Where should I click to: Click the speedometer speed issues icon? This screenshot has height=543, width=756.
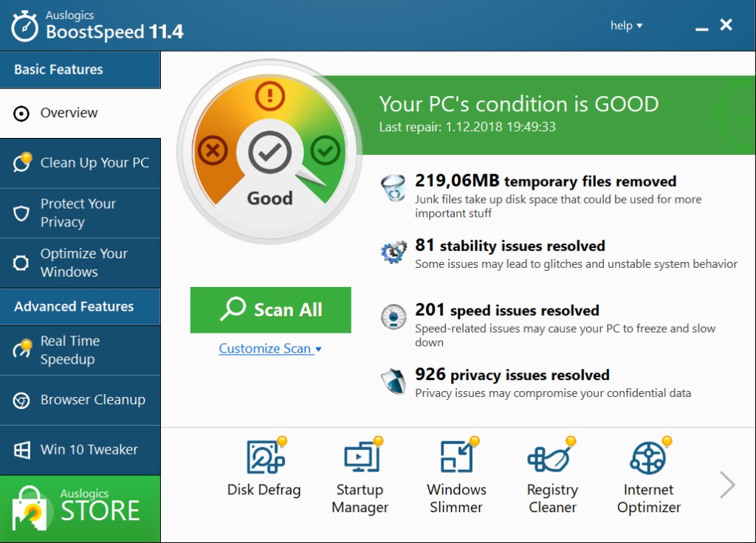coord(393,317)
